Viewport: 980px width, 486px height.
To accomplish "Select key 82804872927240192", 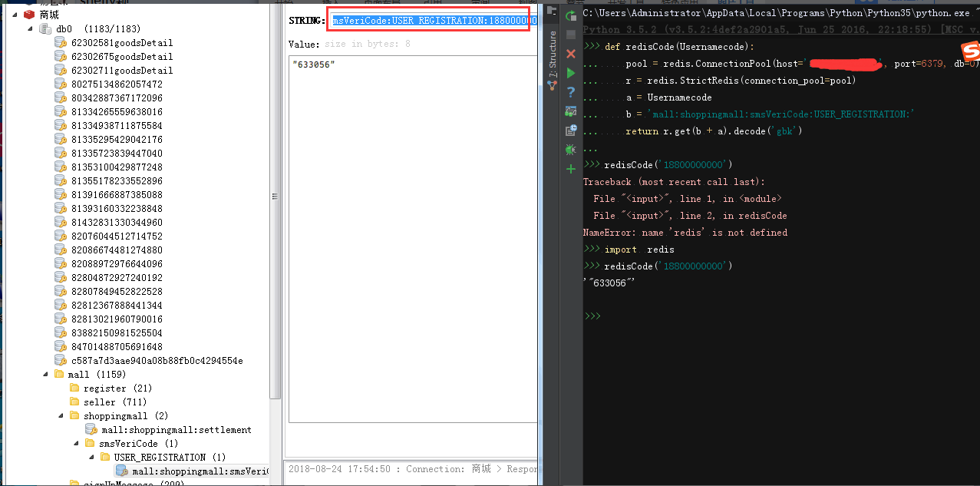I will 117,277.
